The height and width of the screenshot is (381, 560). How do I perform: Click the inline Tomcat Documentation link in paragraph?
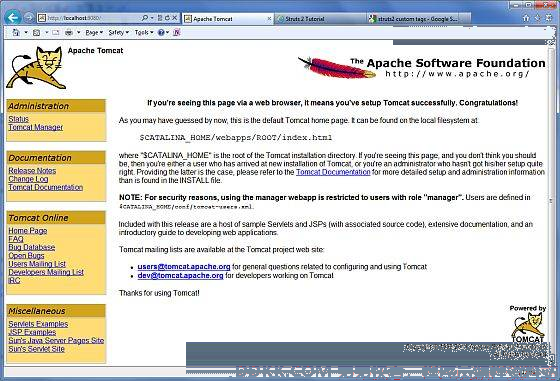pyautogui.click(x=333, y=172)
